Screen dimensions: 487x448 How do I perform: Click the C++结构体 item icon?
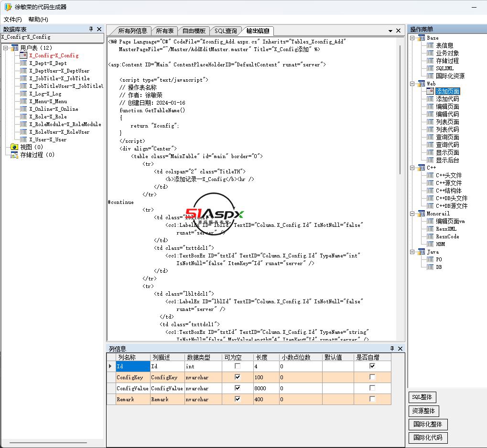click(430, 190)
